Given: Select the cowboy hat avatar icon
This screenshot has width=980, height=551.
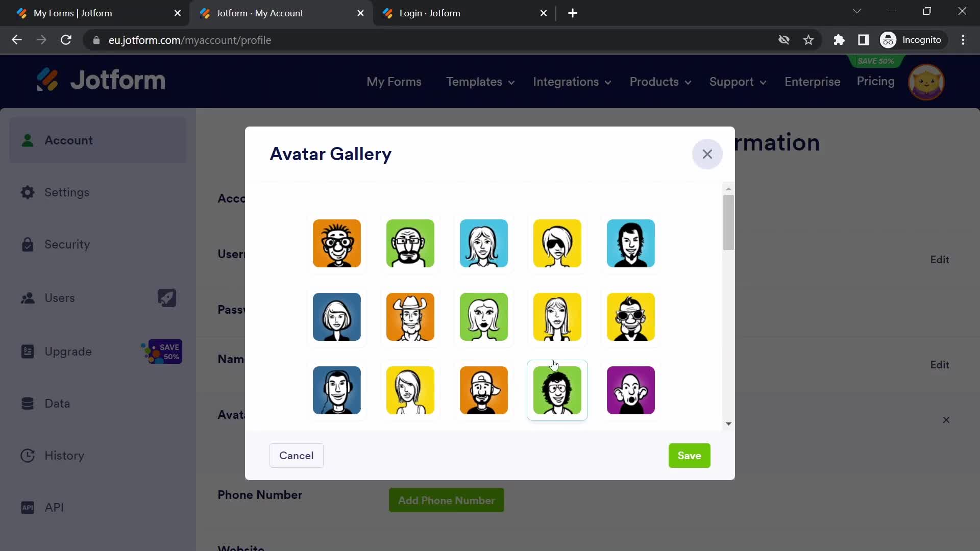Looking at the screenshot, I should pyautogui.click(x=410, y=316).
